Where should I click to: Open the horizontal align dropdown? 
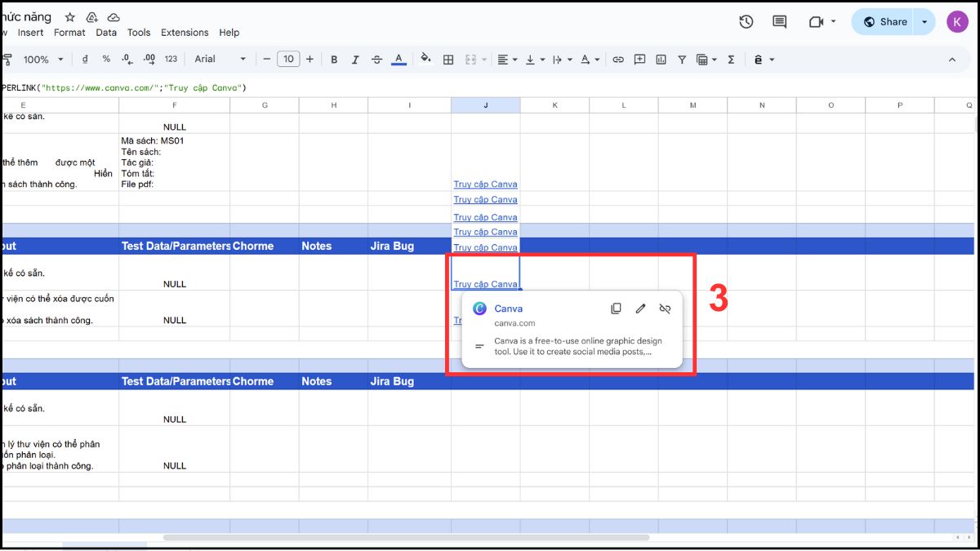(515, 59)
